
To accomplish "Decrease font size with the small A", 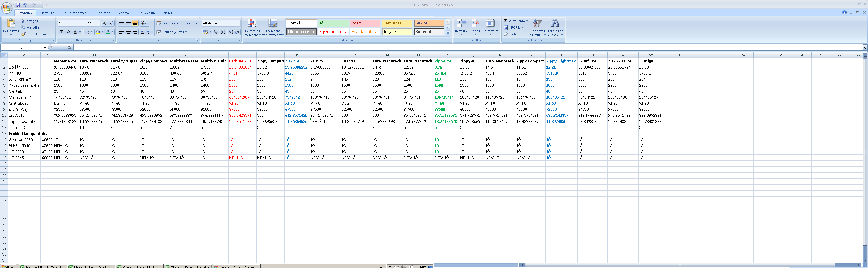I will tap(111, 23).
